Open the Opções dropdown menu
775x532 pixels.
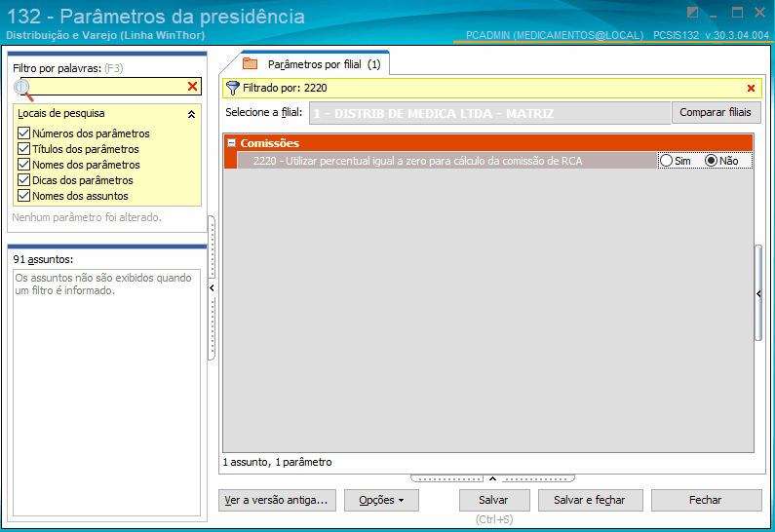pos(381,500)
